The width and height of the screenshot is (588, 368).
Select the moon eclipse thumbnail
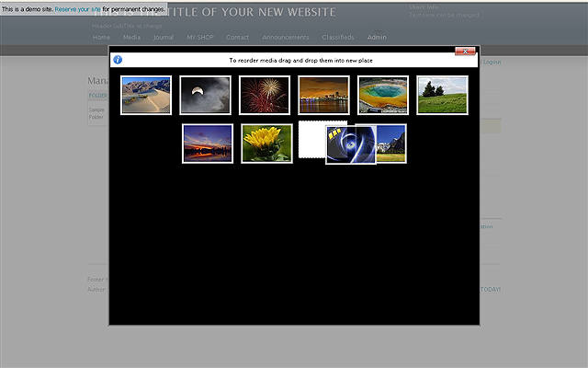[x=205, y=95]
